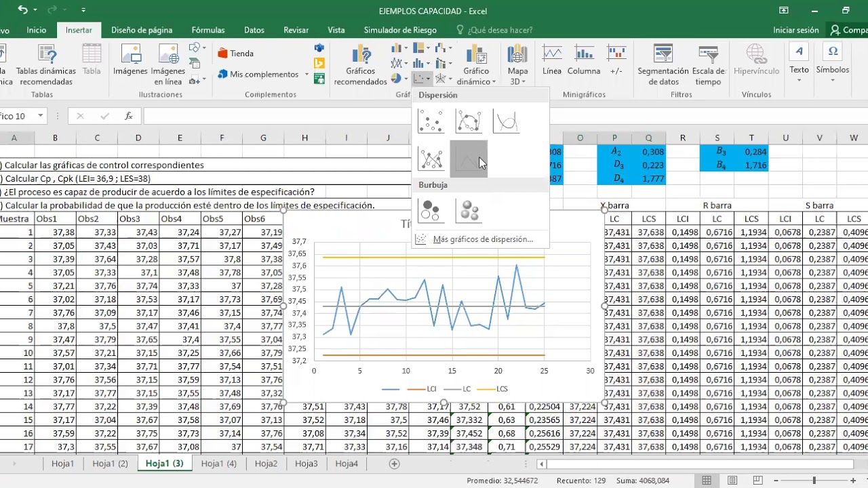Insert a Línea sparkline
The width and height of the screenshot is (868, 488).
pyautogui.click(x=552, y=60)
